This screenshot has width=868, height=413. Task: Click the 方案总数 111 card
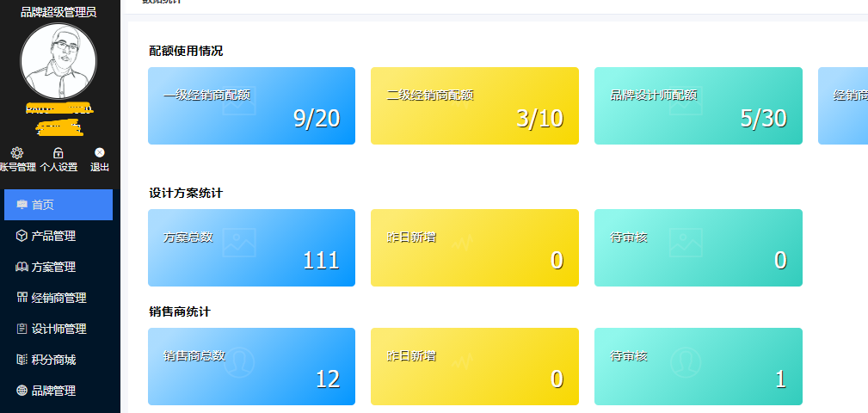point(251,248)
